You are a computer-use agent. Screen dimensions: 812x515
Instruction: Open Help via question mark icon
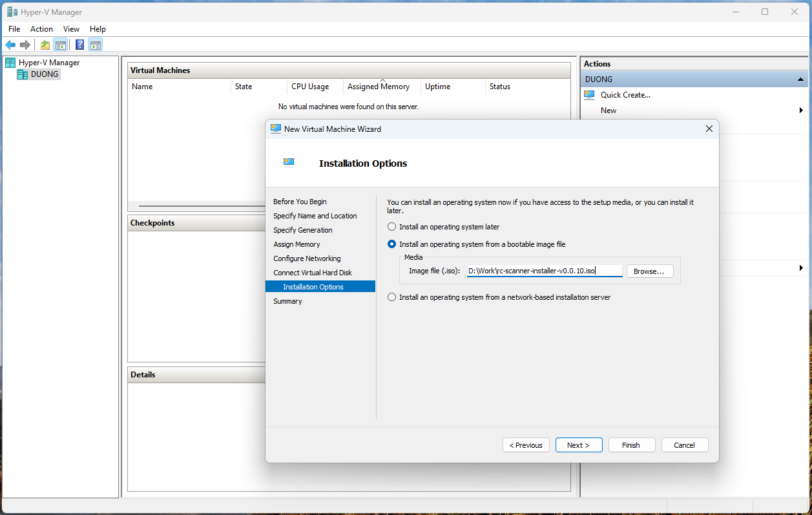click(80, 45)
